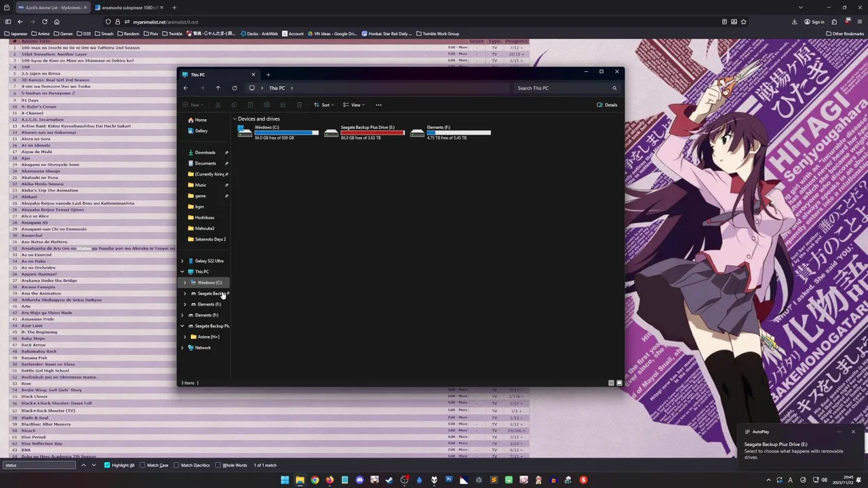Select Seagate Backup Plus Drive (E:) tile
868x488 pixels.
pos(364,132)
